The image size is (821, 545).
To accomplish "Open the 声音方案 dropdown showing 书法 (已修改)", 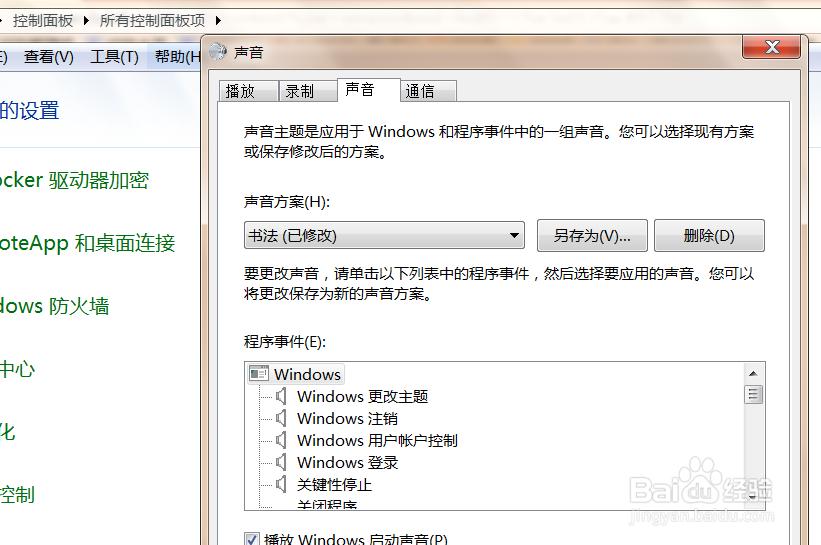I will (x=384, y=236).
